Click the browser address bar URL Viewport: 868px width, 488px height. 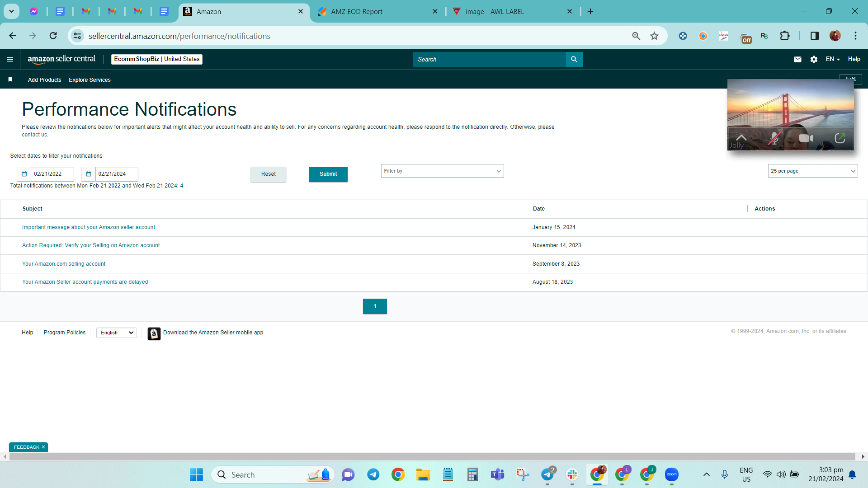179,36
